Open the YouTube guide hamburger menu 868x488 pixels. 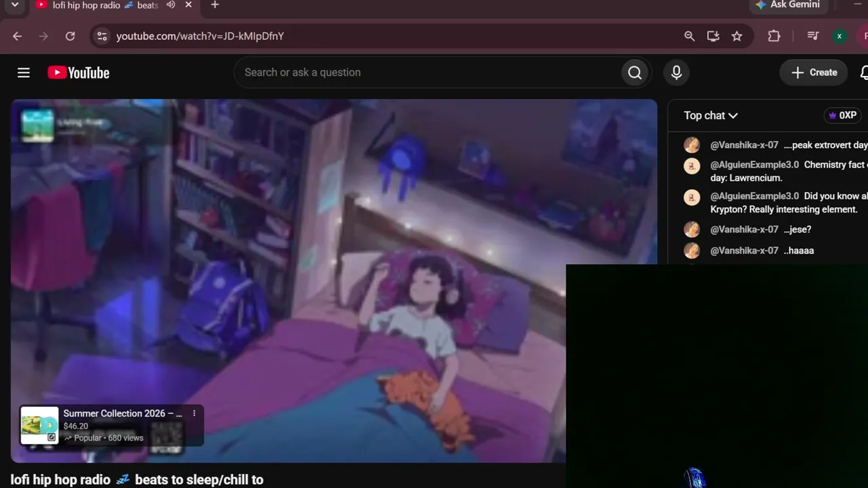tap(24, 73)
